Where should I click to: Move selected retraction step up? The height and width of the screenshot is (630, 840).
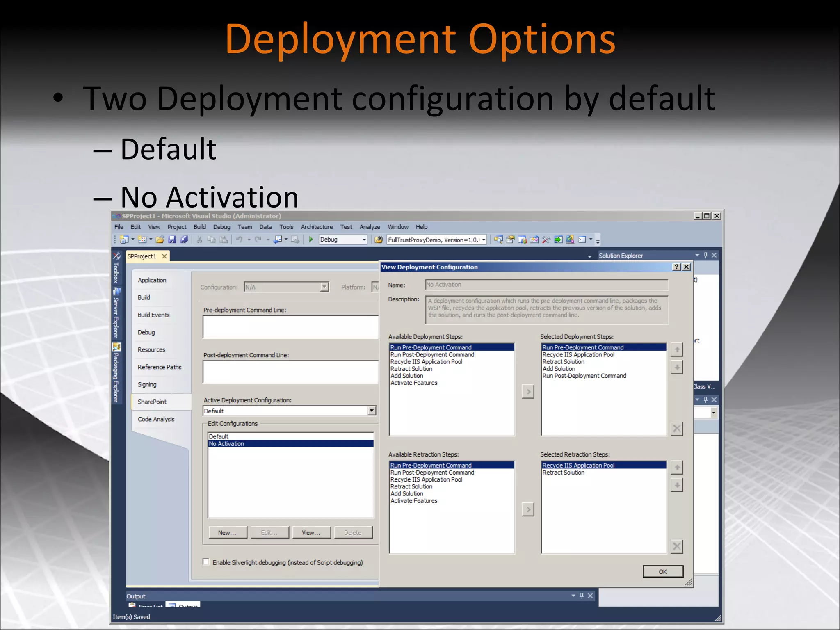pyautogui.click(x=677, y=468)
